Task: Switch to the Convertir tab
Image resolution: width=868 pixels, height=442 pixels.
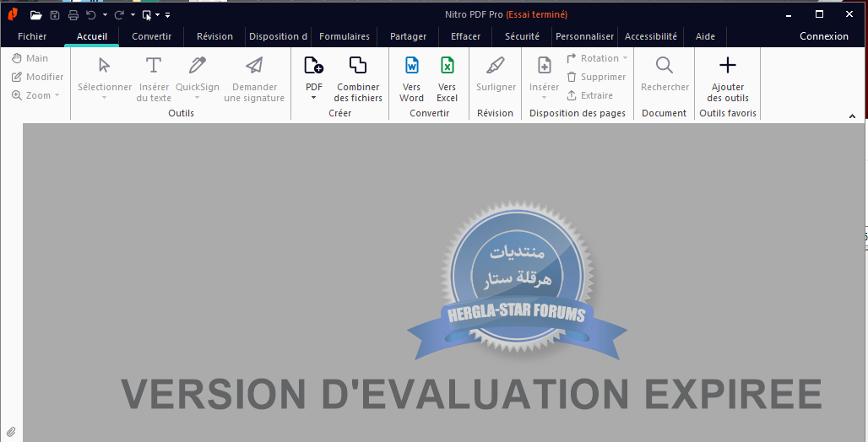Action: 152,36
